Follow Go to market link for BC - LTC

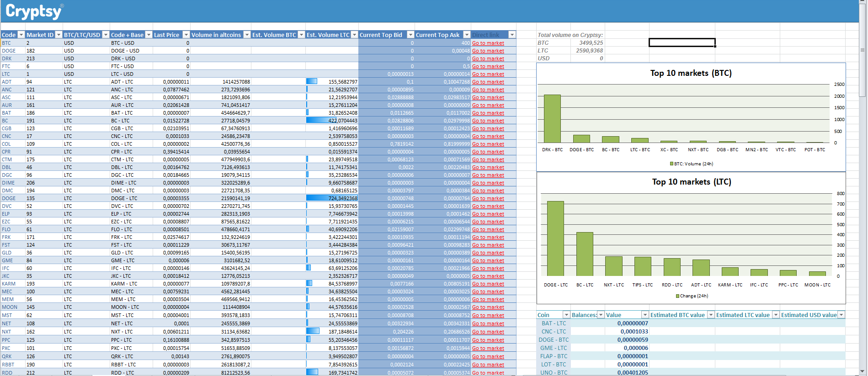click(488, 121)
